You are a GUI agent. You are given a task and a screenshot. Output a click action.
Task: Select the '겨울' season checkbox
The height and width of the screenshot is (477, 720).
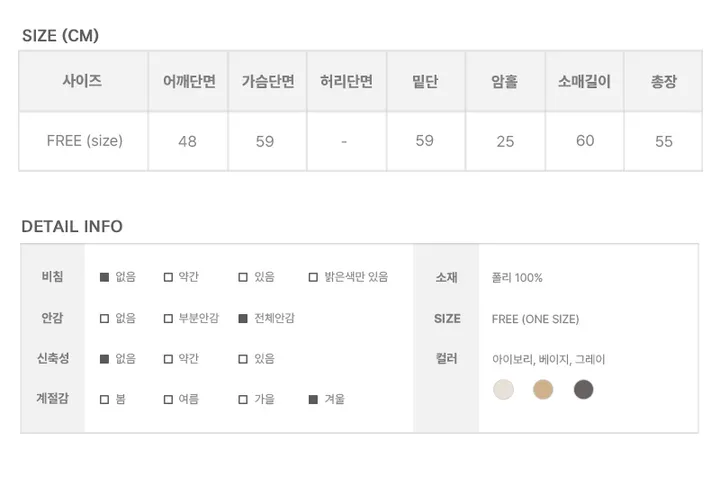pyautogui.click(x=313, y=399)
